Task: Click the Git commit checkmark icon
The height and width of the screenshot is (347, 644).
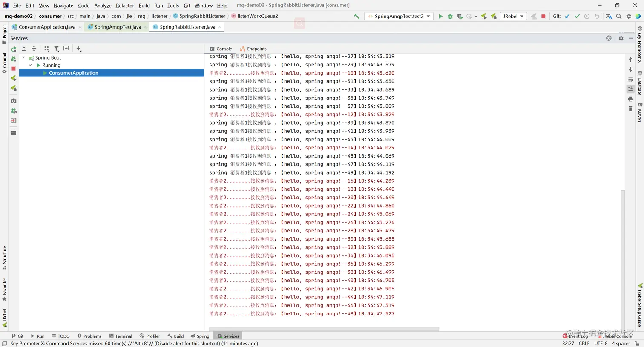Action: pyautogui.click(x=577, y=16)
